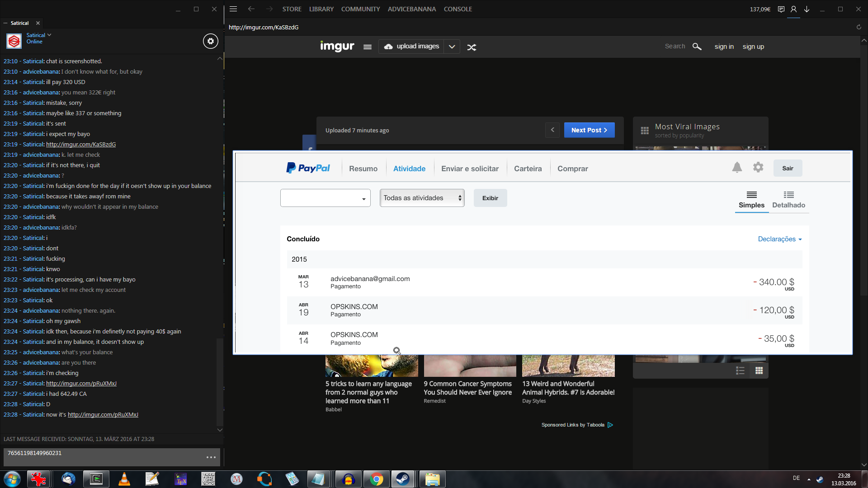
Task: Expand the upload images dropdown arrow
Action: [x=452, y=47]
